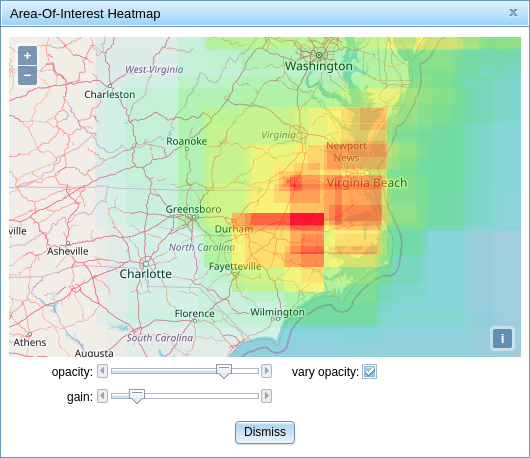Click the West Virginia state label
Screen dimensions: 530x458
154,69
